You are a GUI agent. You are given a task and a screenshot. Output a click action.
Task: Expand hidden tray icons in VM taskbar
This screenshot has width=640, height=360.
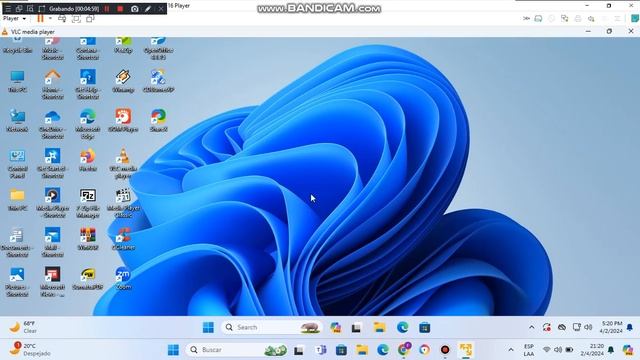pos(531,327)
